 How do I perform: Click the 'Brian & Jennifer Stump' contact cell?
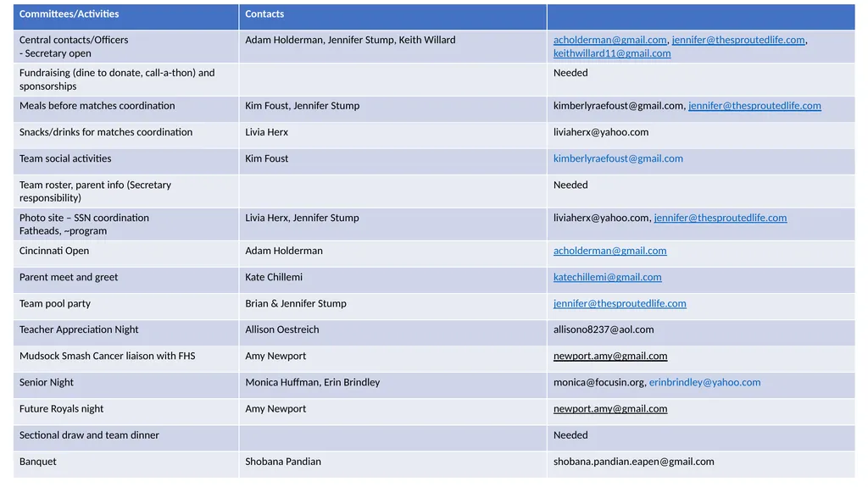pos(393,307)
